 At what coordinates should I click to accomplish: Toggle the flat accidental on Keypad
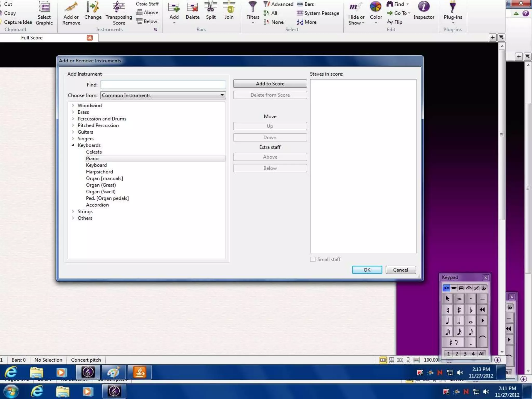471,310
